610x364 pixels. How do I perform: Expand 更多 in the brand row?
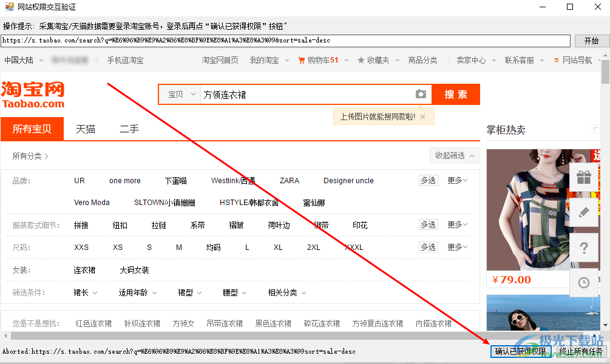457,180
